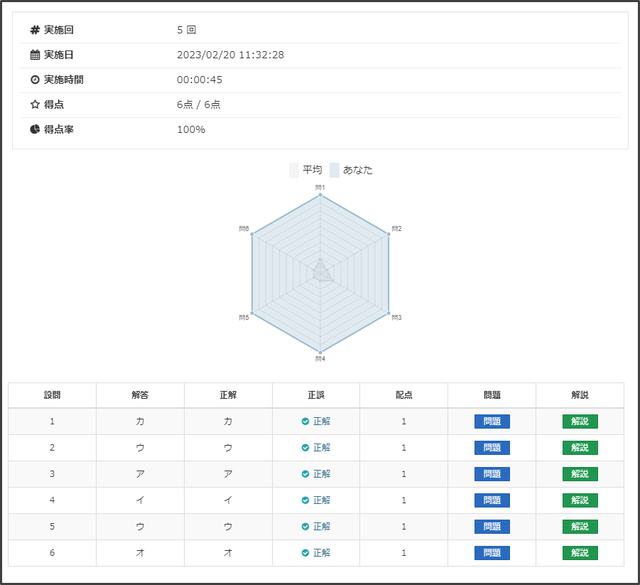
Task: Click the check icon in row 4 正誤
Action: (x=305, y=500)
